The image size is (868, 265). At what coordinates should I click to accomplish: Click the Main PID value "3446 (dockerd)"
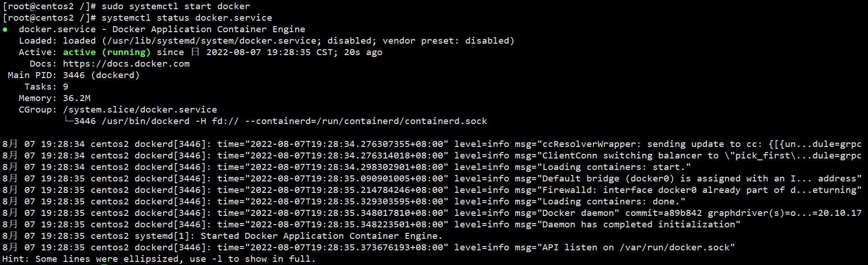101,75
